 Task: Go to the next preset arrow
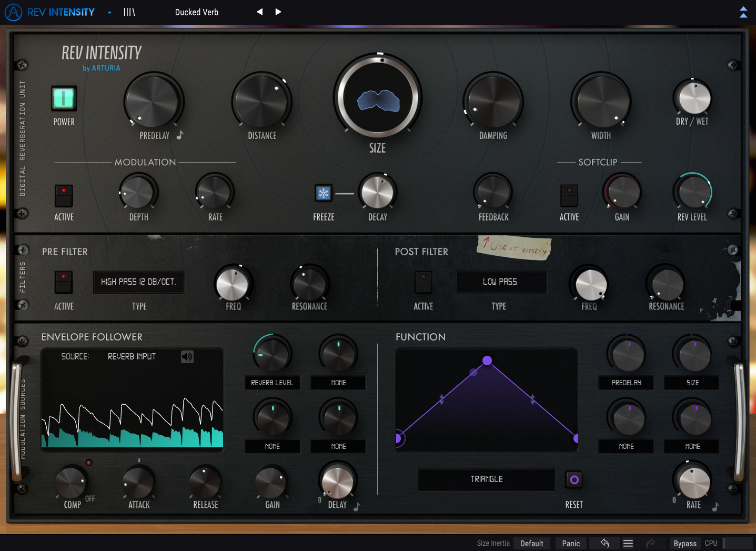tap(278, 12)
